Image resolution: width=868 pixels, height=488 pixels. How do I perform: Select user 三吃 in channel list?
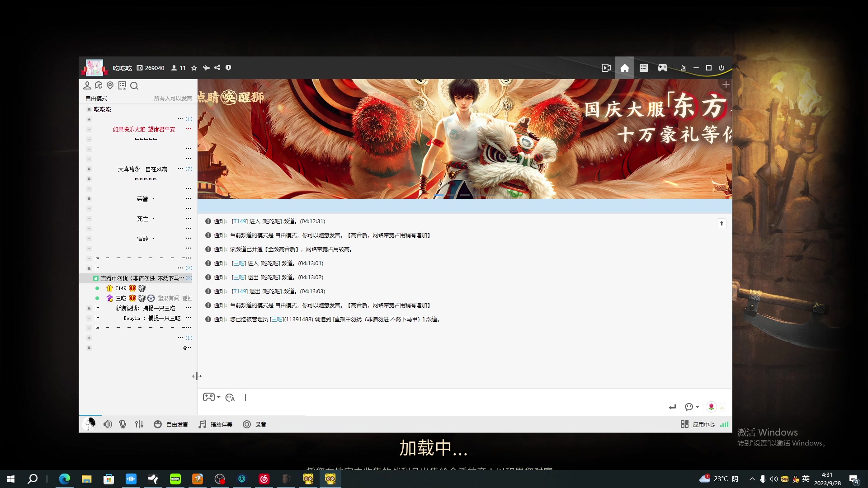click(x=121, y=298)
